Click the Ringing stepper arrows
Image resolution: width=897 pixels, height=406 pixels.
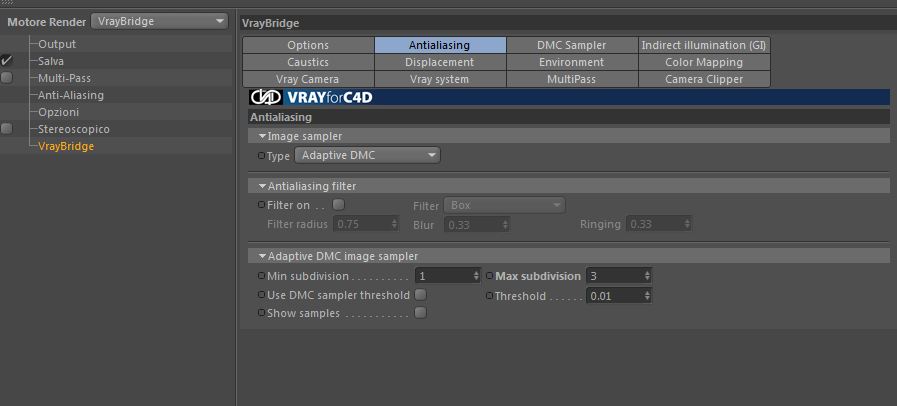click(687, 225)
